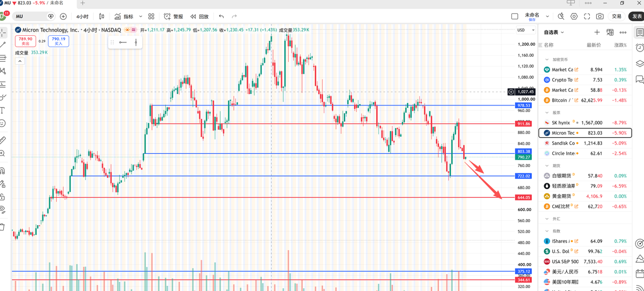
Task: Open chart settings hexagon icon
Action: click(x=574, y=17)
